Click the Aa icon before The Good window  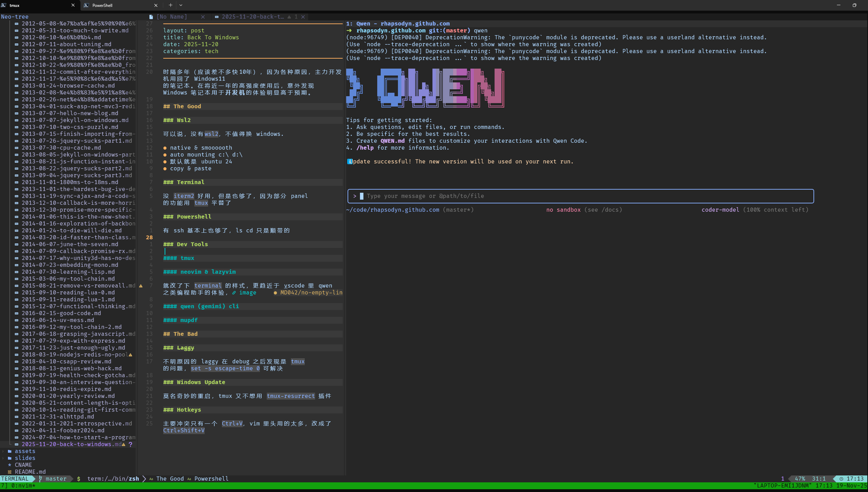coord(151,479)
